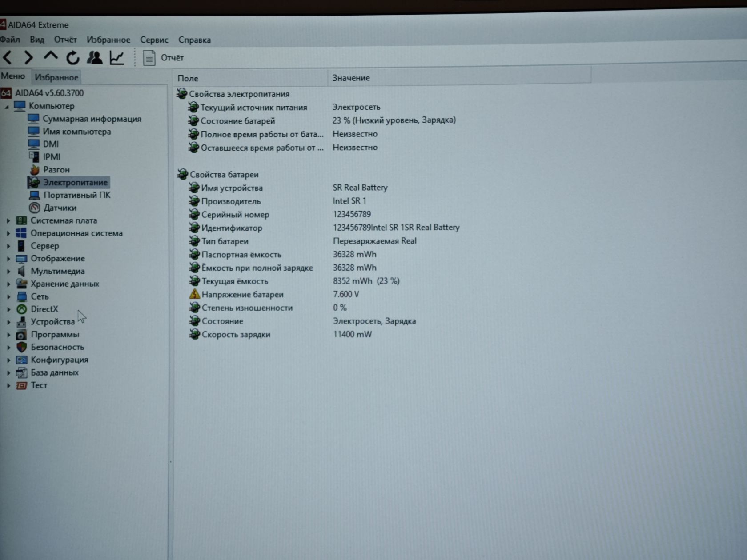
Task: Open DMI in the tree
Action: pos(51,144)
